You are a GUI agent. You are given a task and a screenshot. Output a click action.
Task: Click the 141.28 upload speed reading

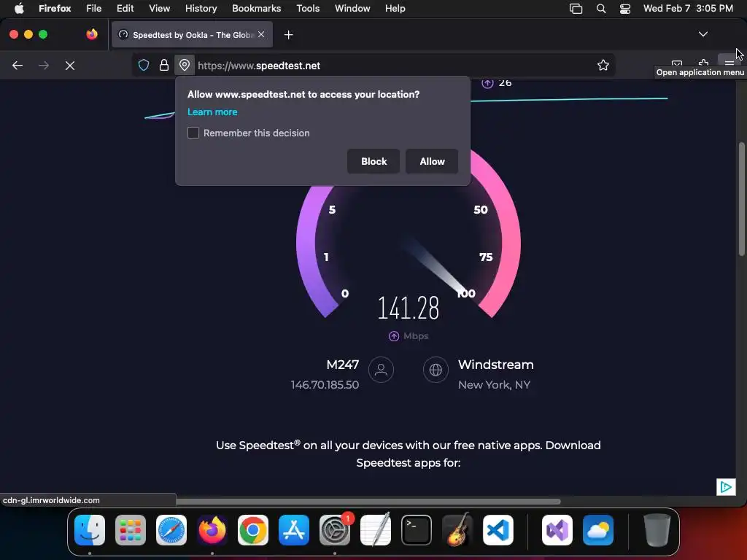[409, 308]
